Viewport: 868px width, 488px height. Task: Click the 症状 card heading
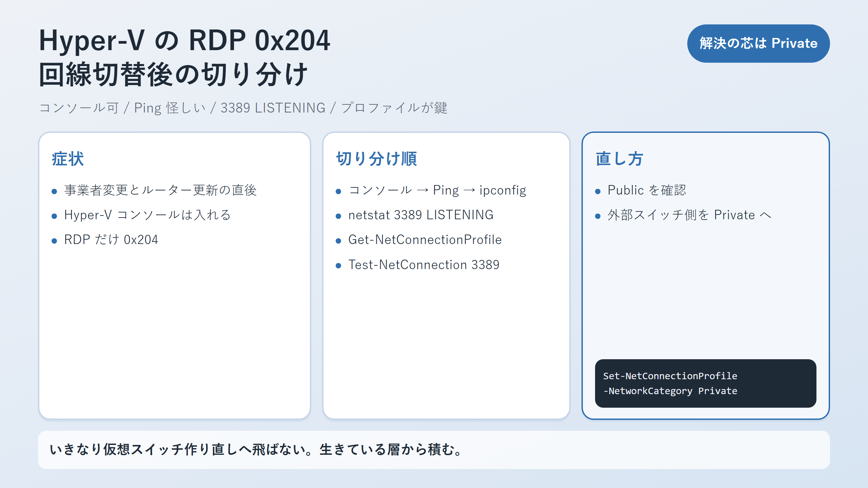(68, 159)
